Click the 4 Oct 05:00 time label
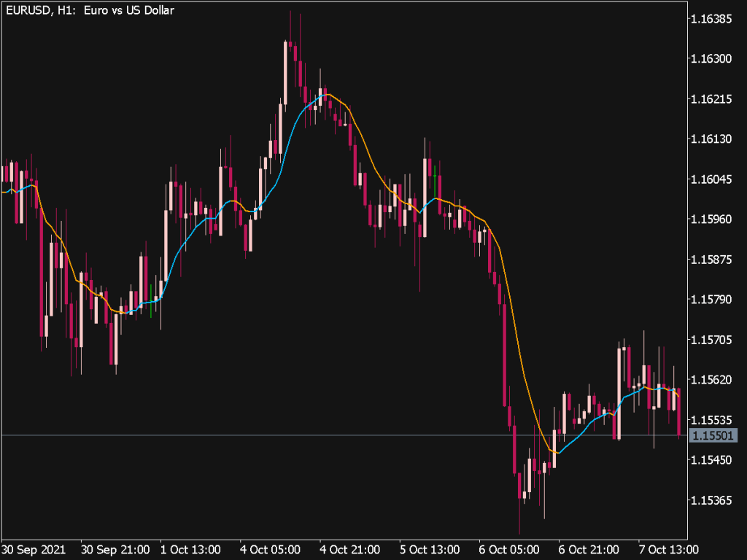This screenshot has width=747, height=560. click(x=271, y=549)
